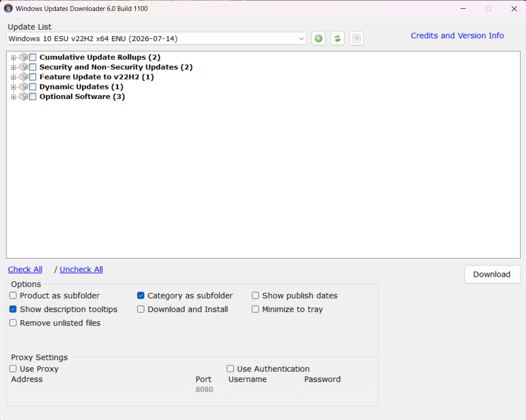Image resolution: width=526 pixels, height=420 pixels.
Task: Close the Windows Updates Downloader window
Action: 514,8
